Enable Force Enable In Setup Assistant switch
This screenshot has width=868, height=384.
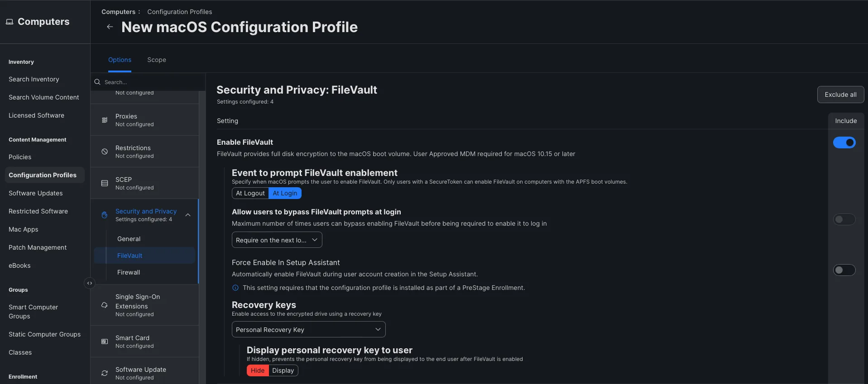click(844, 270)
